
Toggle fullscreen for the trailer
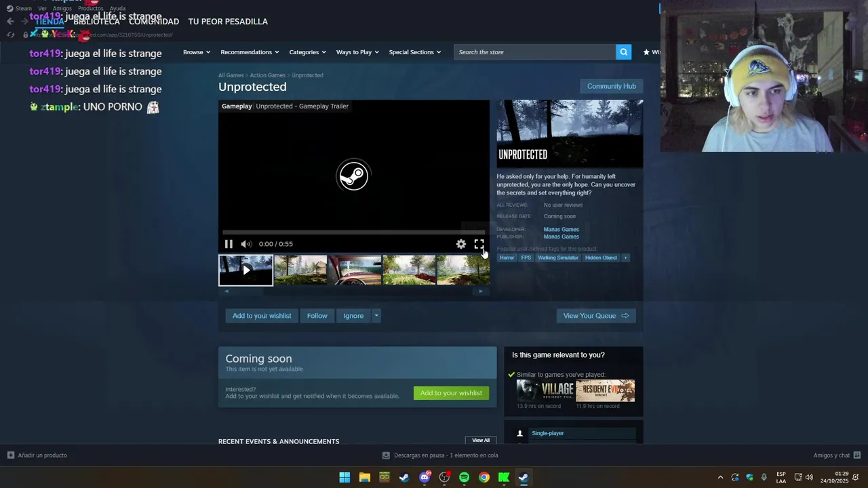(479, 244)
